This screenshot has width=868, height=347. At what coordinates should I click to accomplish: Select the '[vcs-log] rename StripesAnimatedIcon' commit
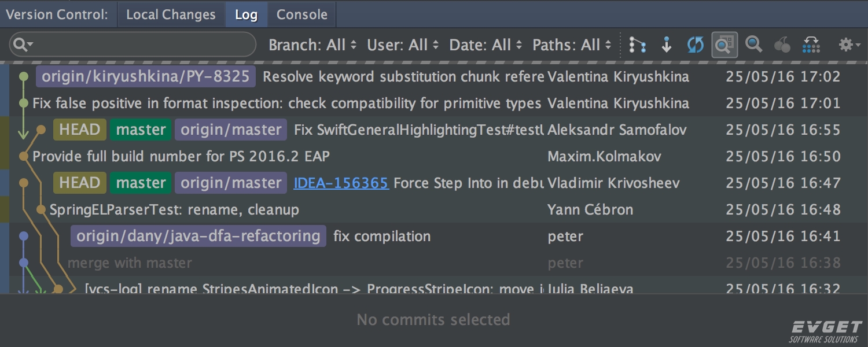pyautogui.click(x=314, y=288)
